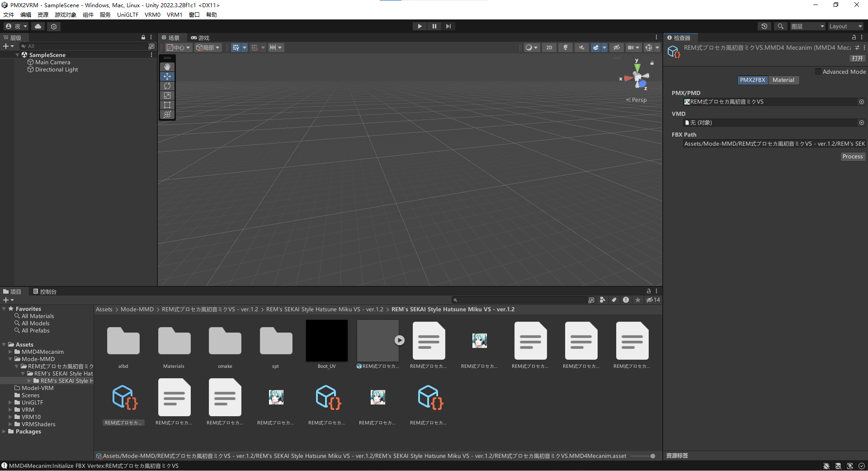Click the Process button

click(853, 157)
